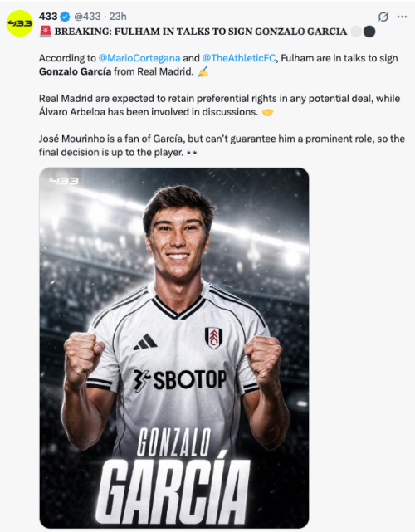415x532 pixels.
Task: Click the SBOTOP sponsor logo
Action: click(179, 379)
